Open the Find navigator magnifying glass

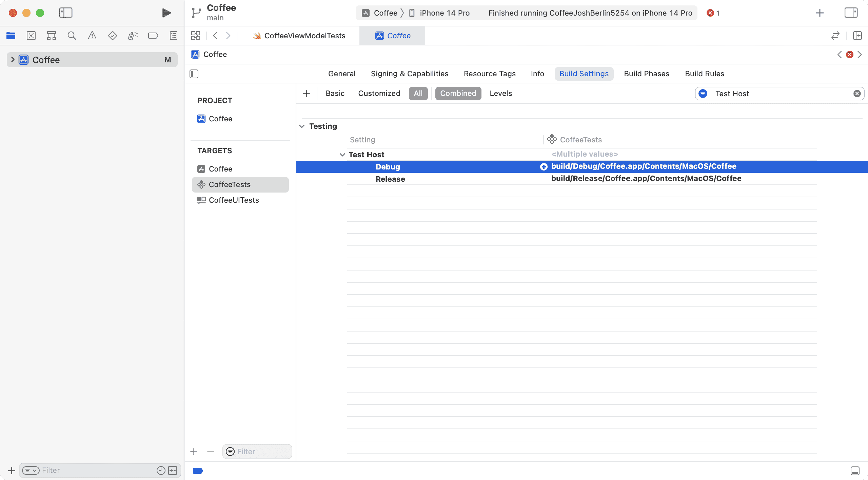[x=72, y=35]
